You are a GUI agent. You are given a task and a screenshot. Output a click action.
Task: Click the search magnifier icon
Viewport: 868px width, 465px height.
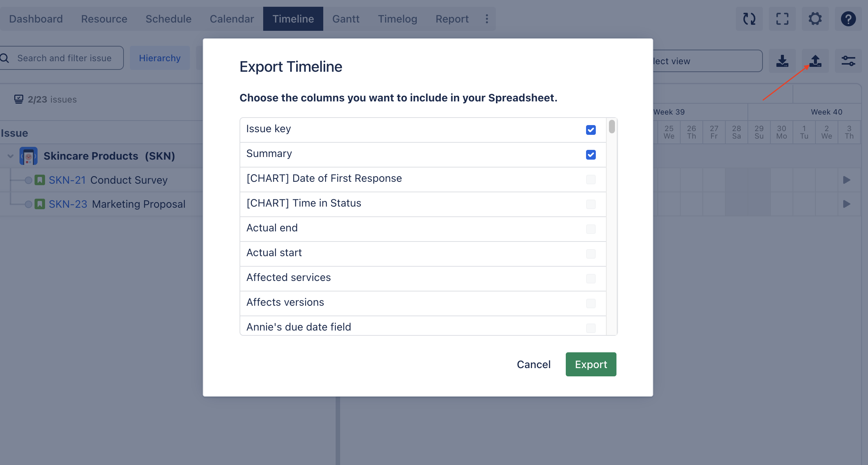tap(5, 58)
